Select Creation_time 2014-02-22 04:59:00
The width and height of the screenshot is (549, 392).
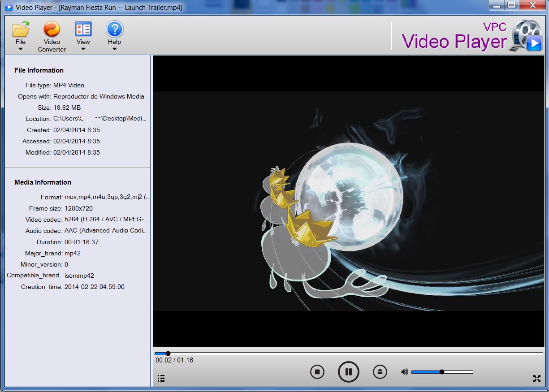[95, 287]
